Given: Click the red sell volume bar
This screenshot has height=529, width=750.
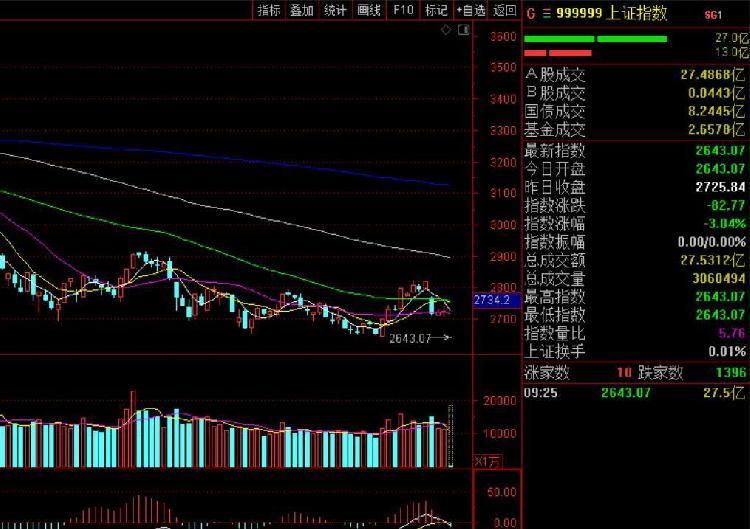Looking at the screenshot, I should click(x=558, y=53).
